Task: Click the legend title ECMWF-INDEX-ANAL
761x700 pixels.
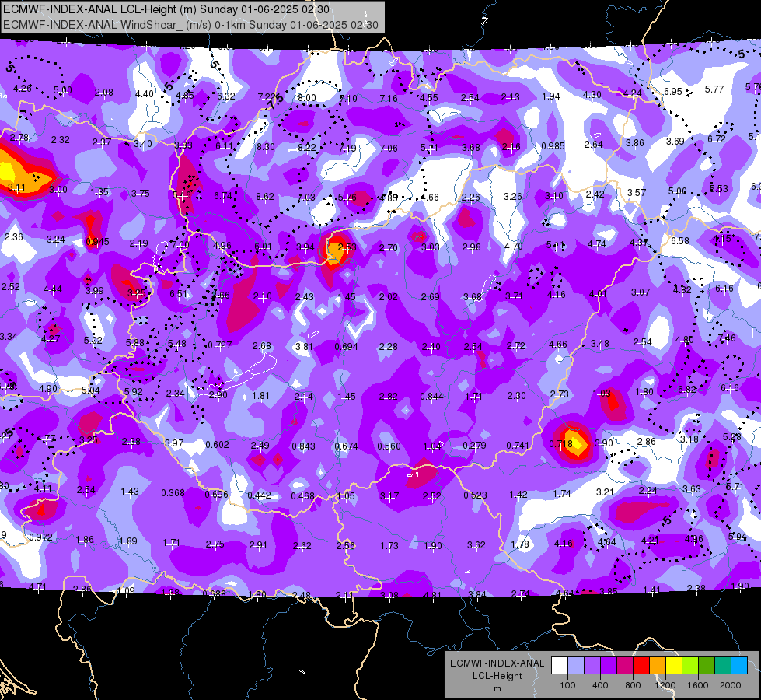Action: [497, 663]
